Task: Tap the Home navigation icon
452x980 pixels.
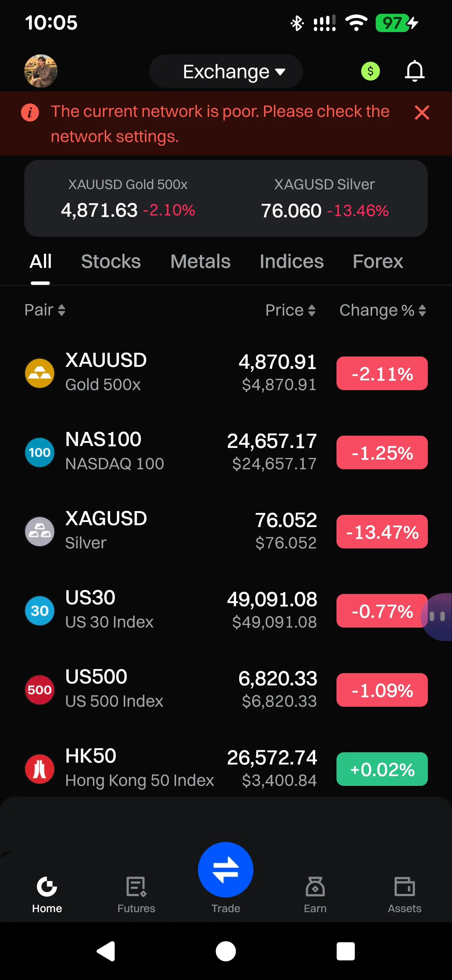Action: click(47, 886)
